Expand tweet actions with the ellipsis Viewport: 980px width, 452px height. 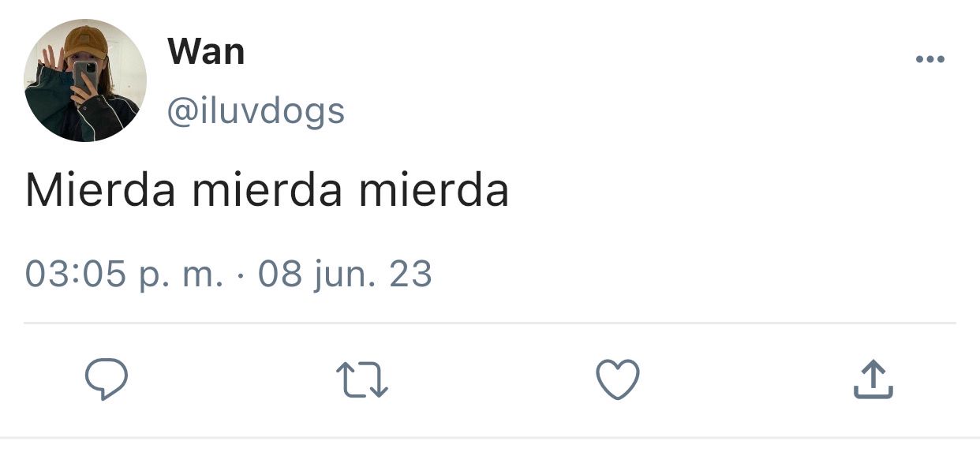click(930, 59)
